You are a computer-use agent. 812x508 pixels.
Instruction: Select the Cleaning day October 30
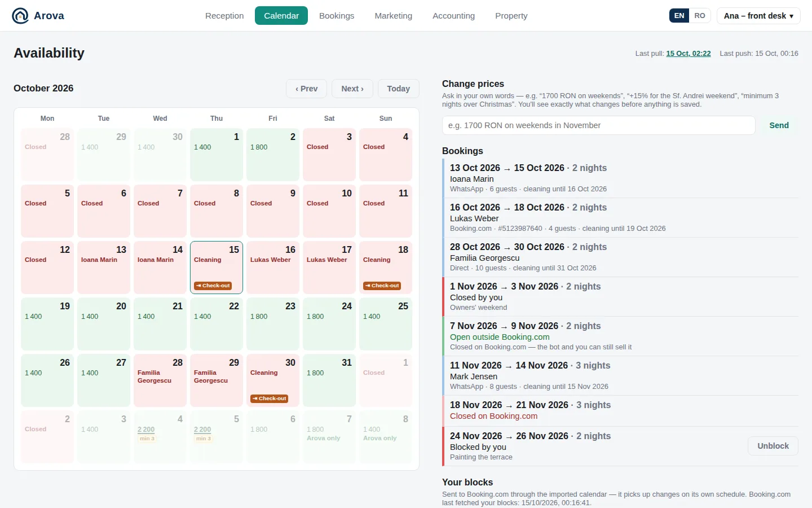coord(273,380)
